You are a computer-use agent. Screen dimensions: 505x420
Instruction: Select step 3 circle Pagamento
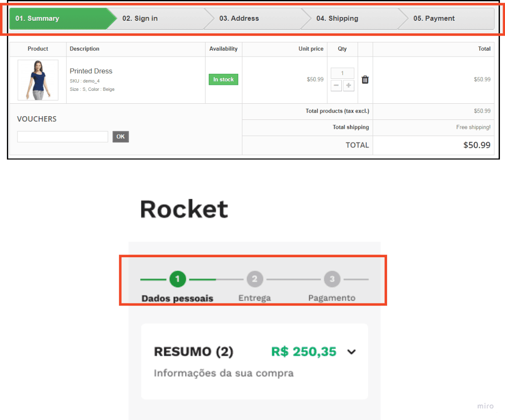coord(332,279)
